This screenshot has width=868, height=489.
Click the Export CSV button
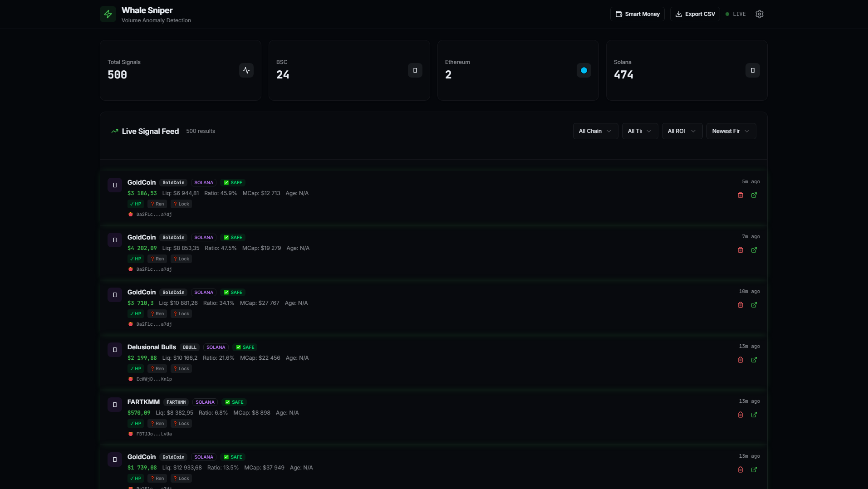pos(695,14)
